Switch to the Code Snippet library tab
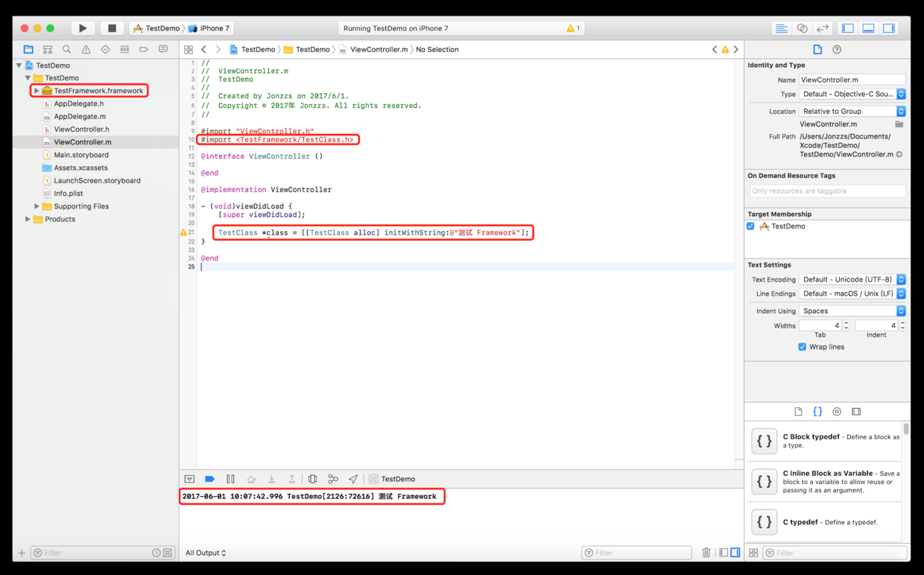The width and height of the screenshot is (924, 575). [817, 412]
